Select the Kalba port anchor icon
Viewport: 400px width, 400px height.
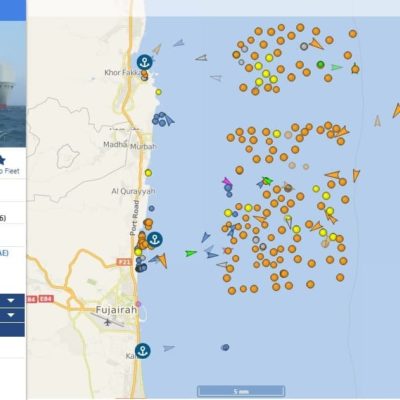pos(143,351)
